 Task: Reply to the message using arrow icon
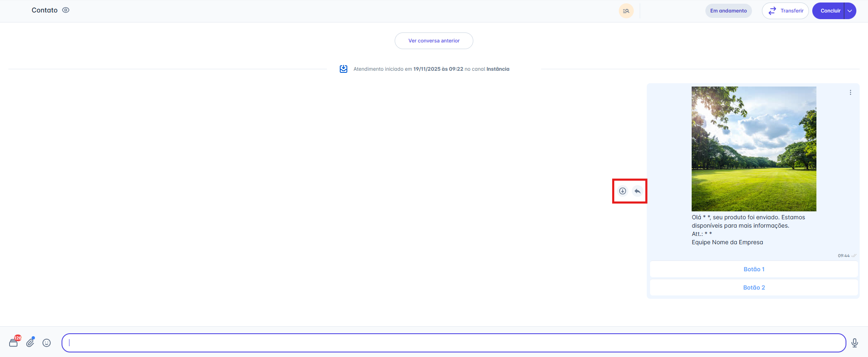pos(638,191)
